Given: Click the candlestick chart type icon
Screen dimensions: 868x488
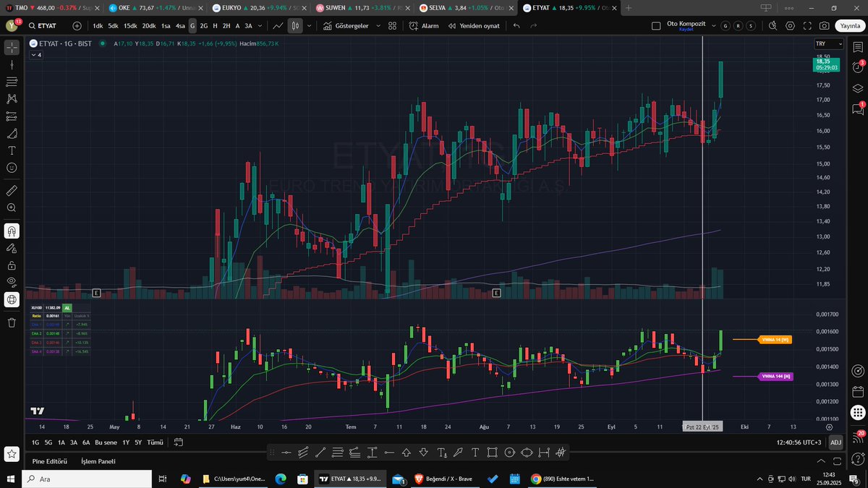Looking at the screenshot, I should (295, 25).
